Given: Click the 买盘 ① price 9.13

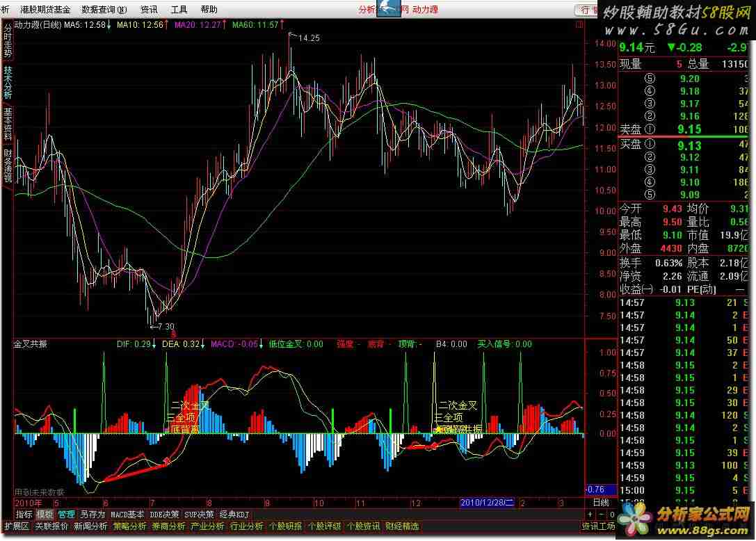Looking at the screenshot, I should (x=689, y=145).
